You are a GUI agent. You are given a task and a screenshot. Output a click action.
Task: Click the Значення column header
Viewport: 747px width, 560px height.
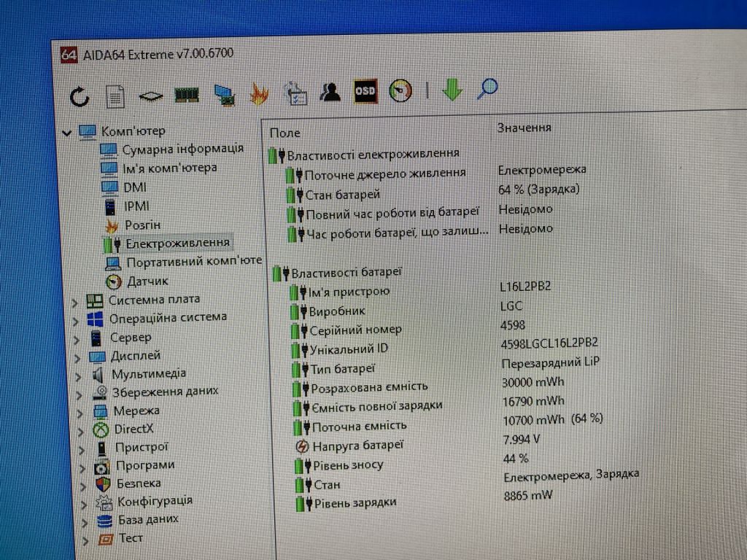pos(524,128)
